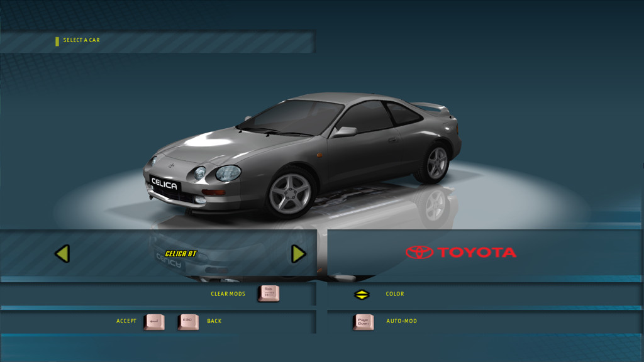Click the COLOR text label
Screen dimensions: 644x362
pos(395,294)
